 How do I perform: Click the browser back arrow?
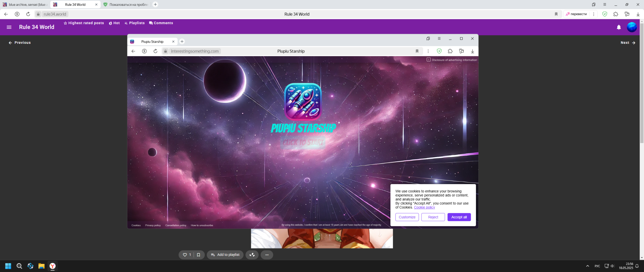(6, 14)
